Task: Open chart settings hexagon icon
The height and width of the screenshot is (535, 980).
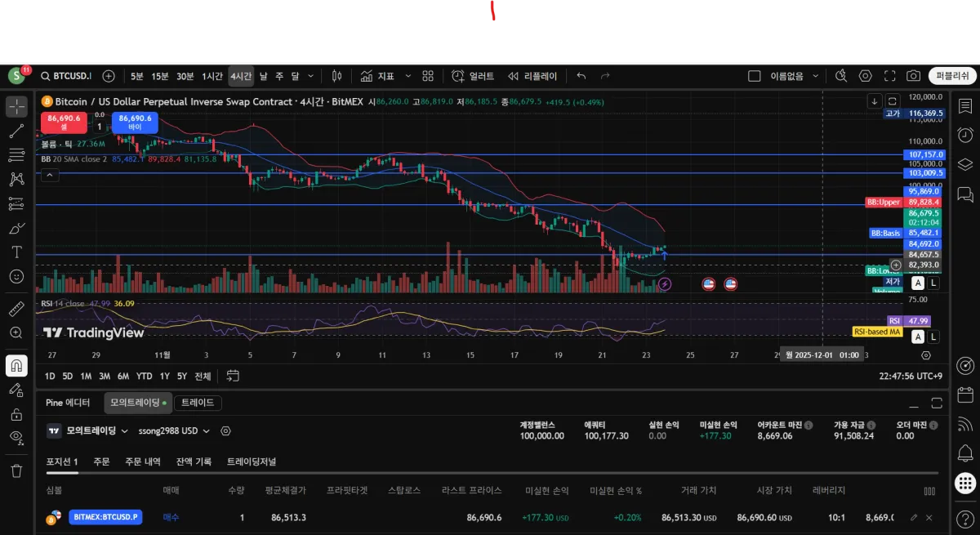Action: point(866,76)
